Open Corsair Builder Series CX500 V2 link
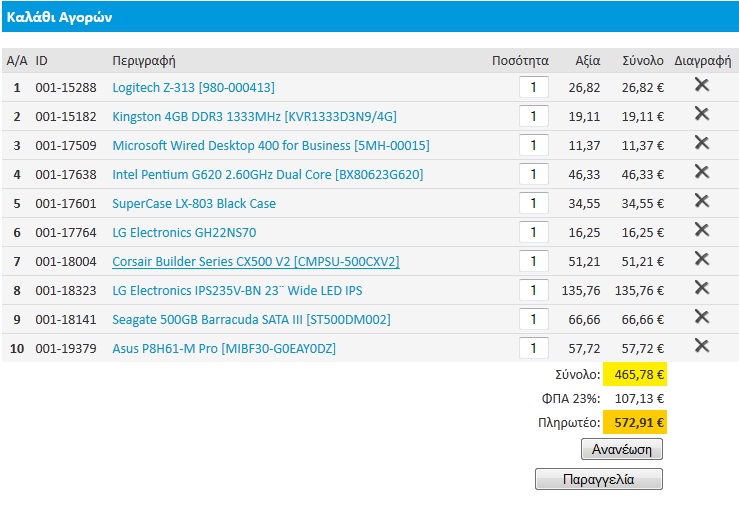739x508 pixels. coord(256,262)
